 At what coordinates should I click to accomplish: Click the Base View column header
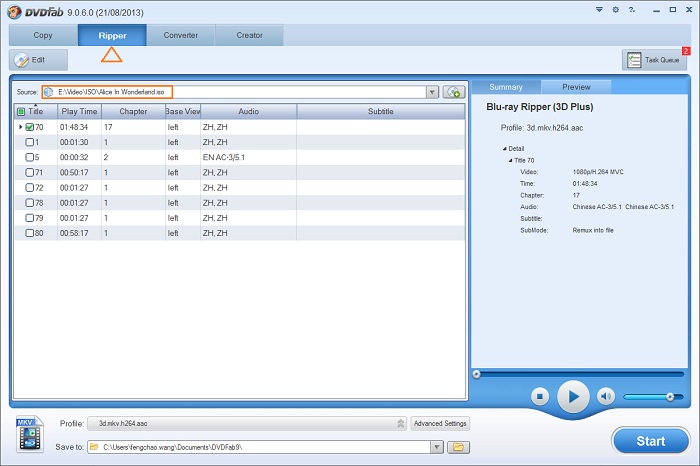click(183, 112)
